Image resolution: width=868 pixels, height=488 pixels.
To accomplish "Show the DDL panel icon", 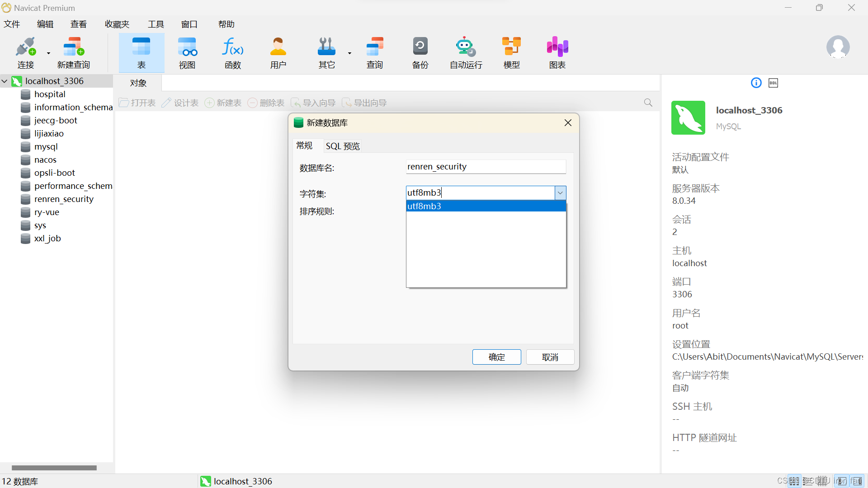I will [773, 83].
